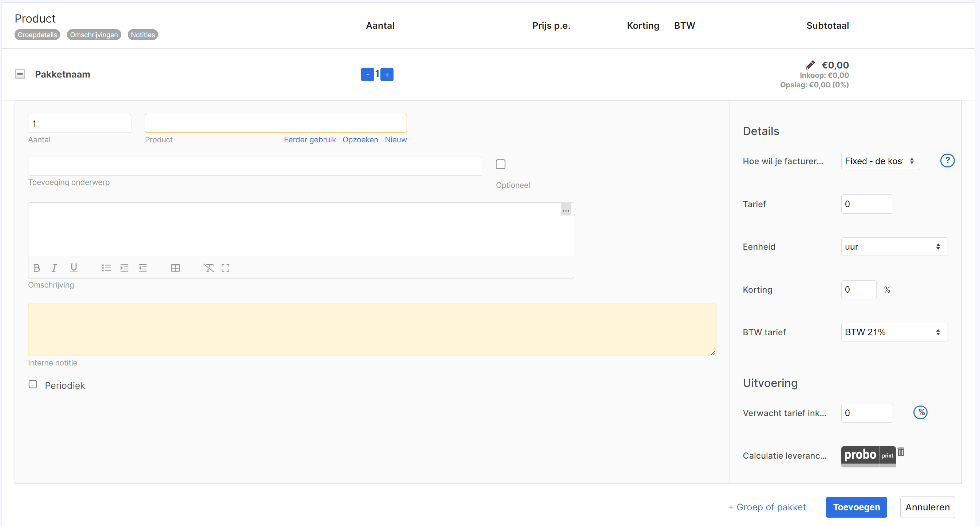The image size is (980, 526).
Task: Click the 'Opslag: €0,00 (0%)' text
Action: (814, 85)
